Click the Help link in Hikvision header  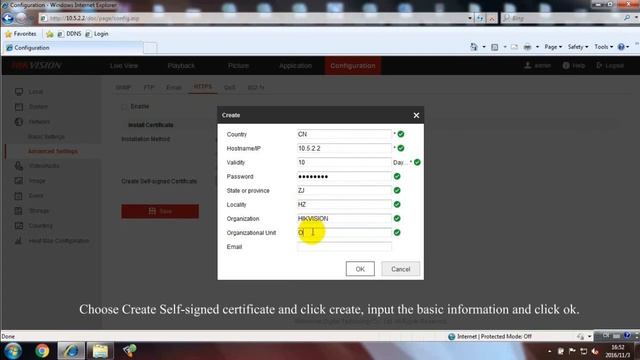pyautogui.click(x=574, y=66)
